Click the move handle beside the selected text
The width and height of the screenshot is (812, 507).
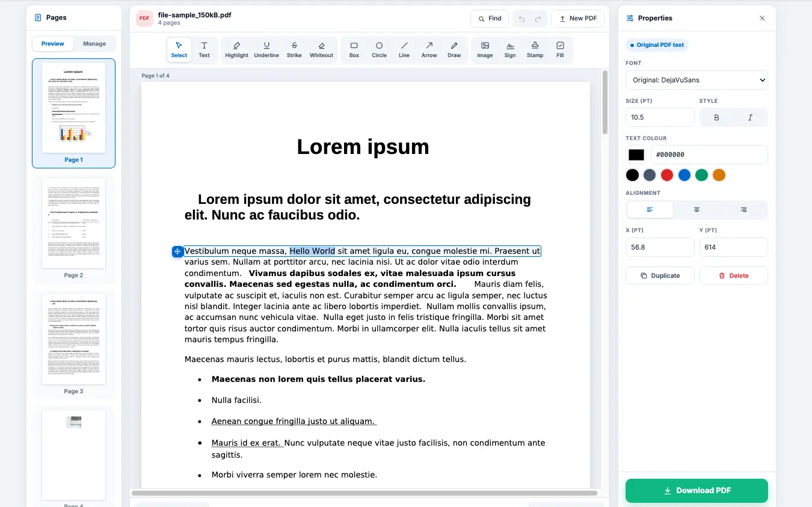point(177,251)
